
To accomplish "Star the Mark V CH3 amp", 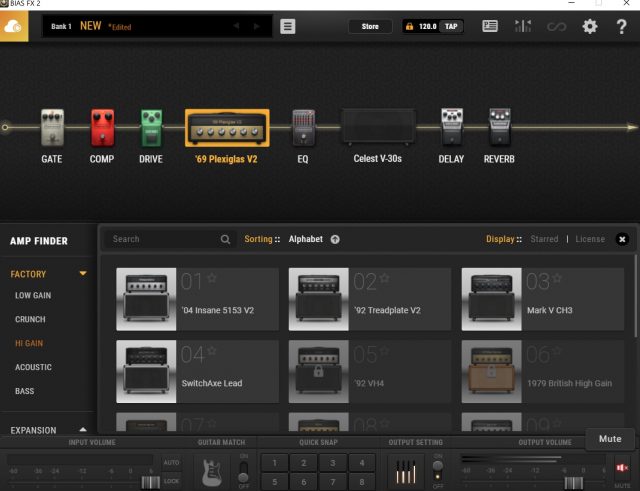I will pyautogui.click(x=557, y=278).
